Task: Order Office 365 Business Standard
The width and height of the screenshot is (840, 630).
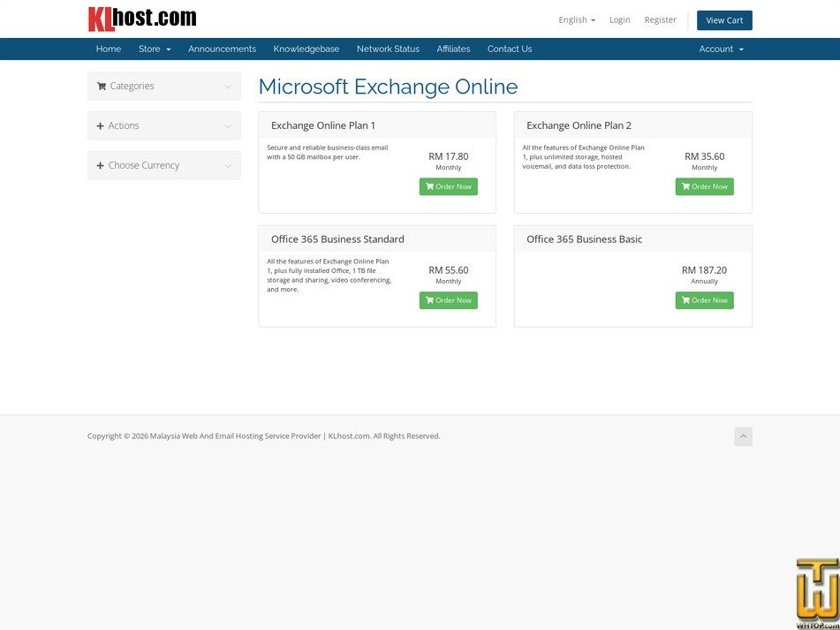Action: click(x=449, y=300)
